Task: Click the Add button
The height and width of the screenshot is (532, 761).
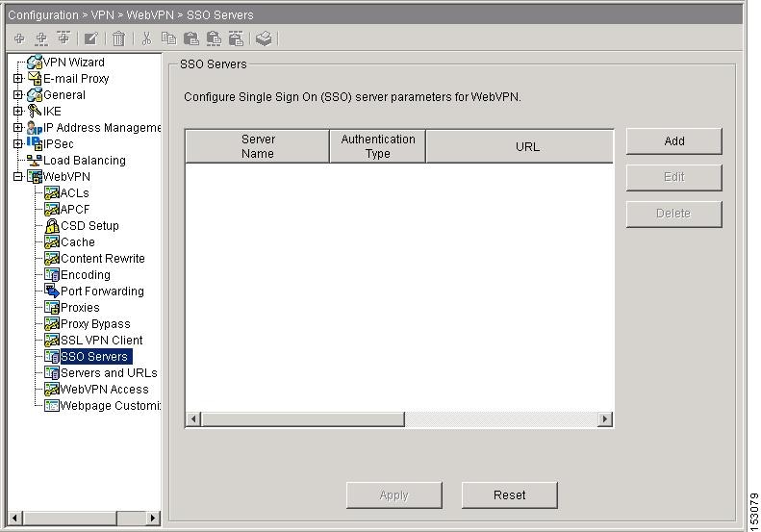Action: point(674,141)
